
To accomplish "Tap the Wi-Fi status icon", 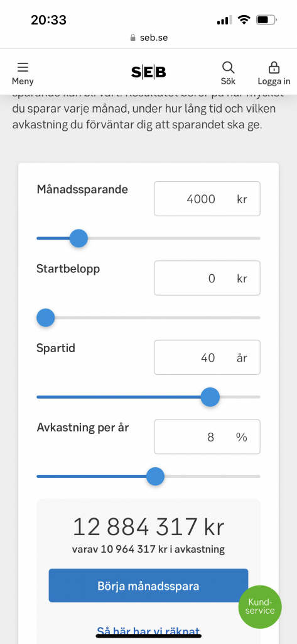I will click(x=244, y=19).
